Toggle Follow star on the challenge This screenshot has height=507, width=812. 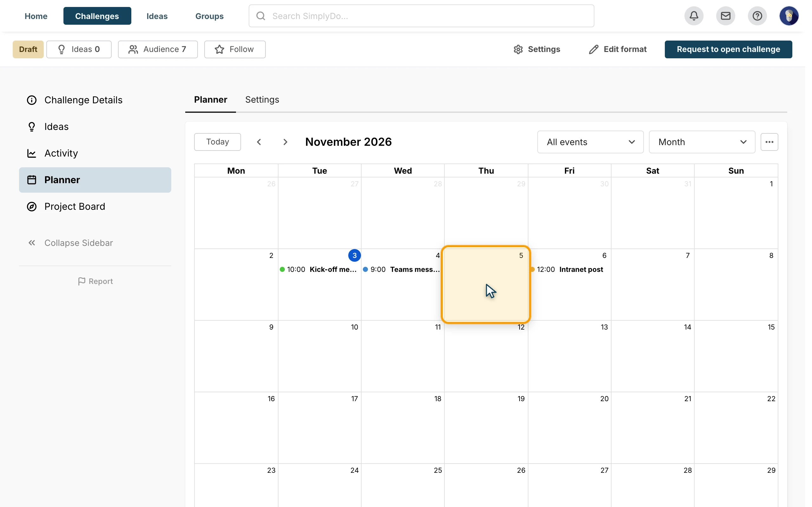pyautogui.click(x=235, y=49)
